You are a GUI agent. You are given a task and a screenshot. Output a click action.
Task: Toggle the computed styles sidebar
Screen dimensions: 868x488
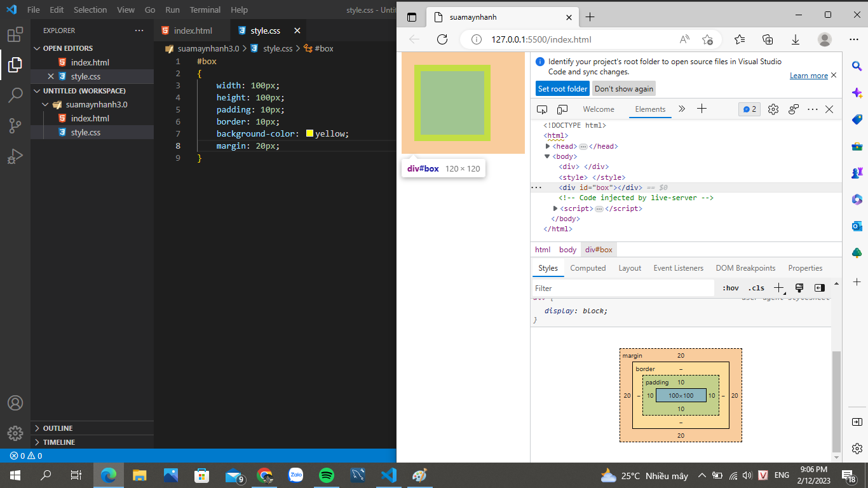tap(820, 288)
